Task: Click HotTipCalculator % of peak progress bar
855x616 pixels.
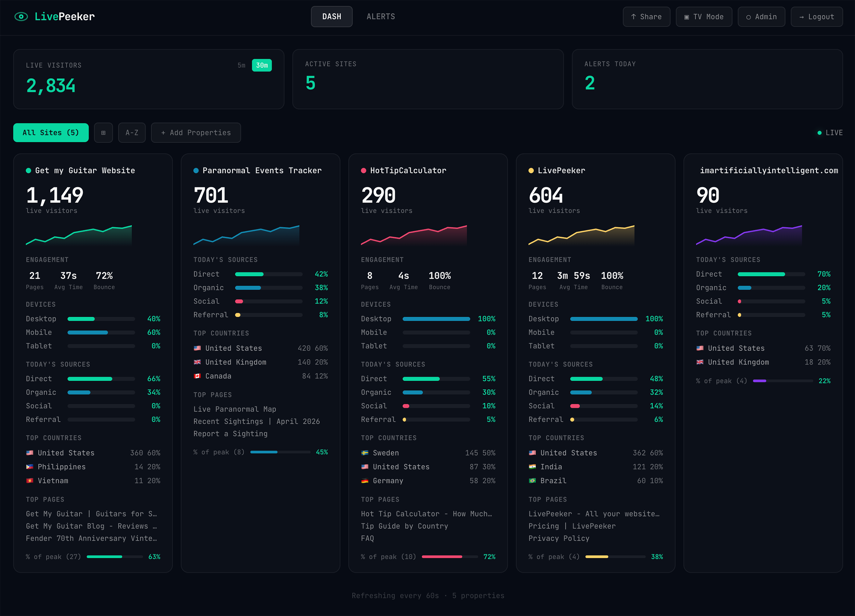Action: pos(450,557)
